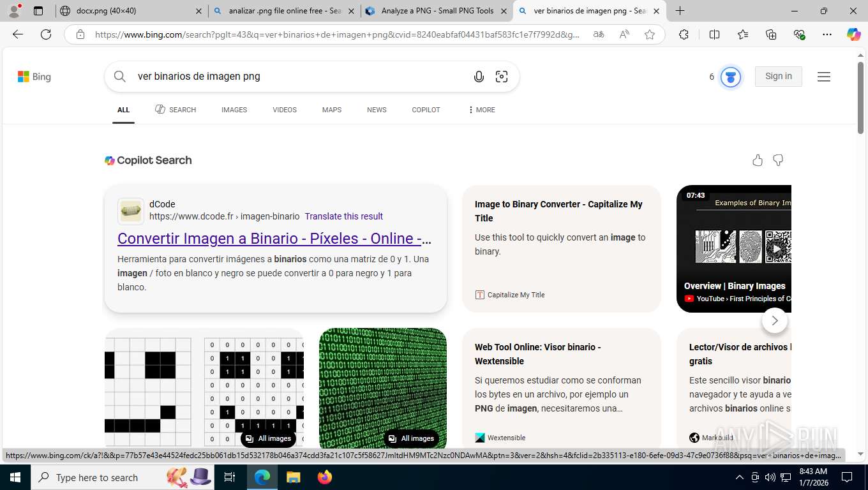
Task: Open the Edge profile icon
Action: (x=14, y=11)
